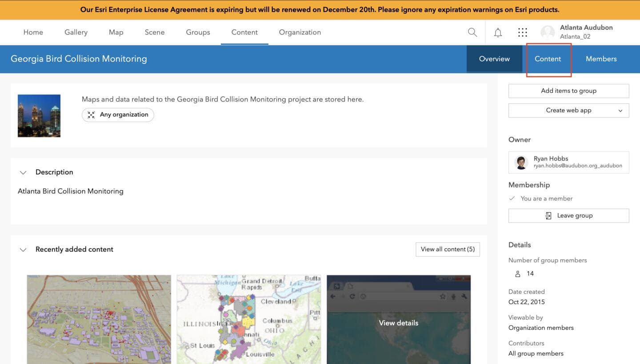This screenshot has height=364, width=640.
Task: Open the Gallery menu item
Action: point(76,32)
